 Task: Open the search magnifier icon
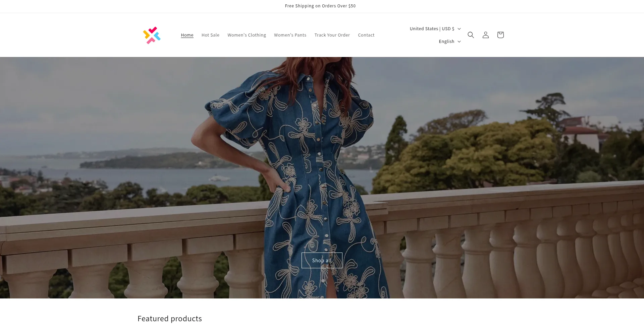tap(471, 35)
